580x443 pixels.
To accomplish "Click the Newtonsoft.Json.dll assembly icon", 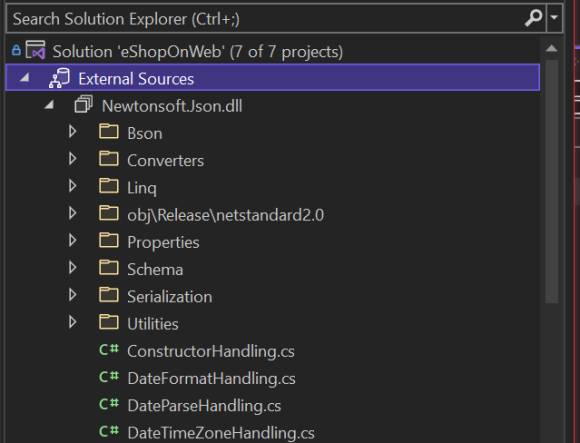I will pos(83,105).
